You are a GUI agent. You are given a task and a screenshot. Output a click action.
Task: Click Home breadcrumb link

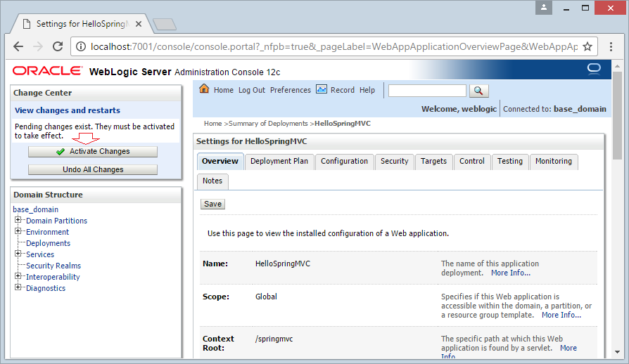(212, 124)
